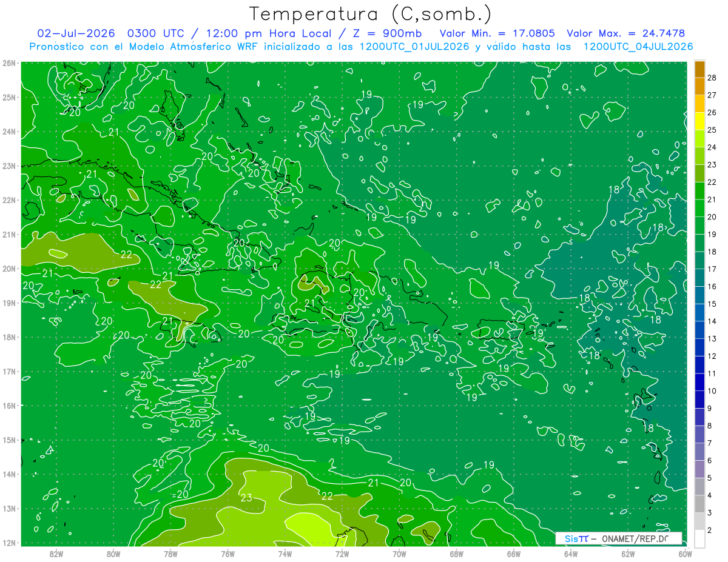Click the '80W' longitude axis label
Image resolution: width=728 pixels, height=562 pixels.
[113, 554]
